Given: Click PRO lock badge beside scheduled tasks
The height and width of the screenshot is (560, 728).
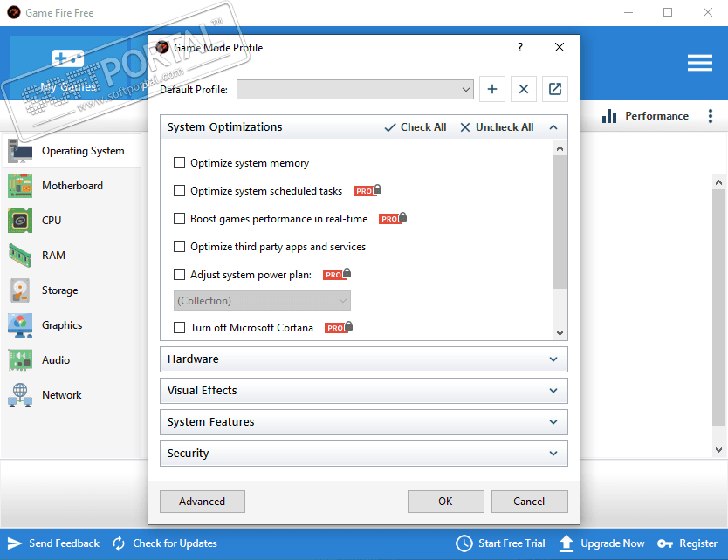Looking at the screenshot, I should [367, 190].
